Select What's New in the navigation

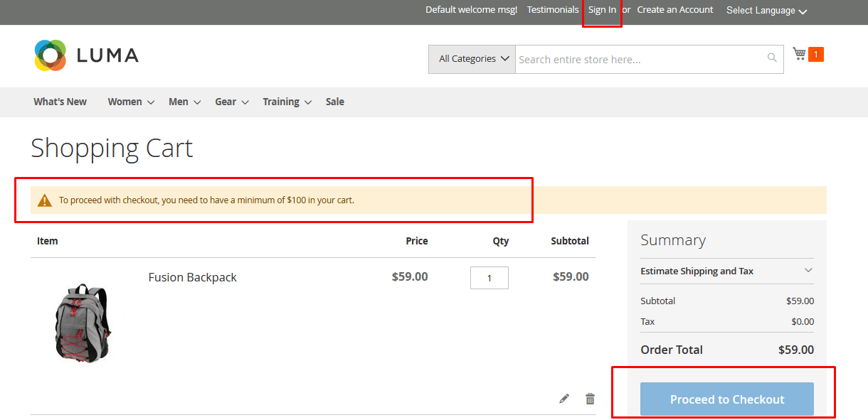coord(60,102)
